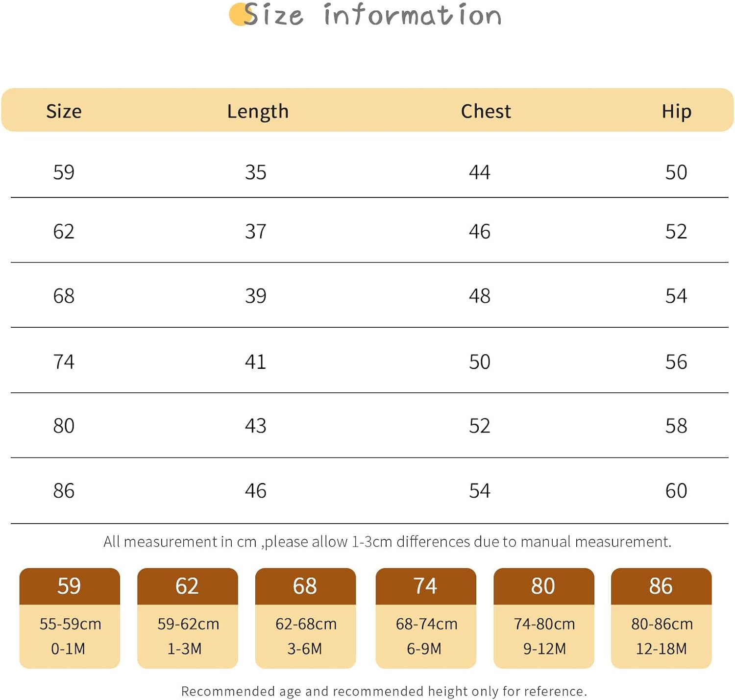Click the Chest value 48 in row 68
This screenshot has width=735, height=700.
pos(480,296)
